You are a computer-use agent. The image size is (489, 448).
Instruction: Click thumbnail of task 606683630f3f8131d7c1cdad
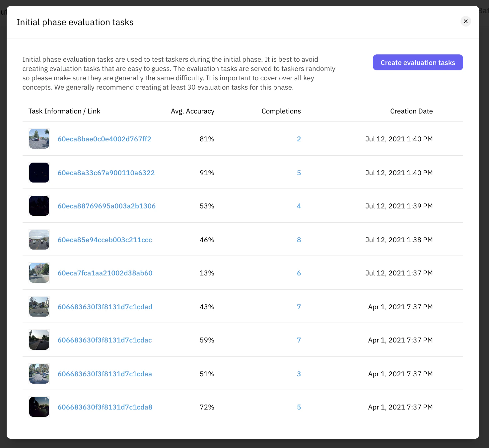pos(39,307)
